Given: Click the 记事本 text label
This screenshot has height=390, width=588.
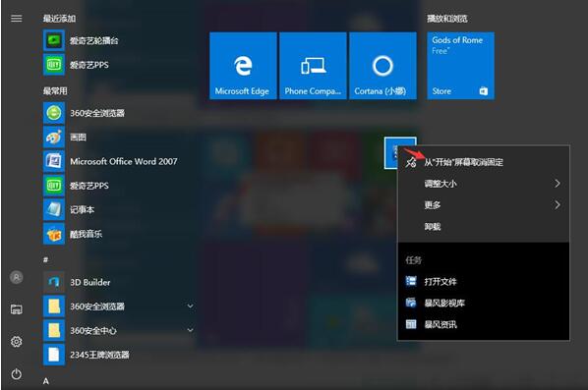Looking at the screenshot, I should [x=83, y=210].
